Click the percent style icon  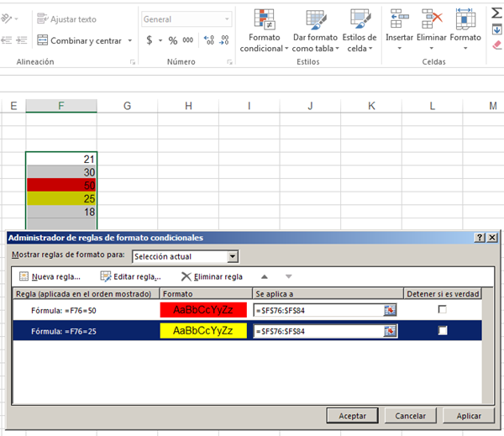point(172,40)
